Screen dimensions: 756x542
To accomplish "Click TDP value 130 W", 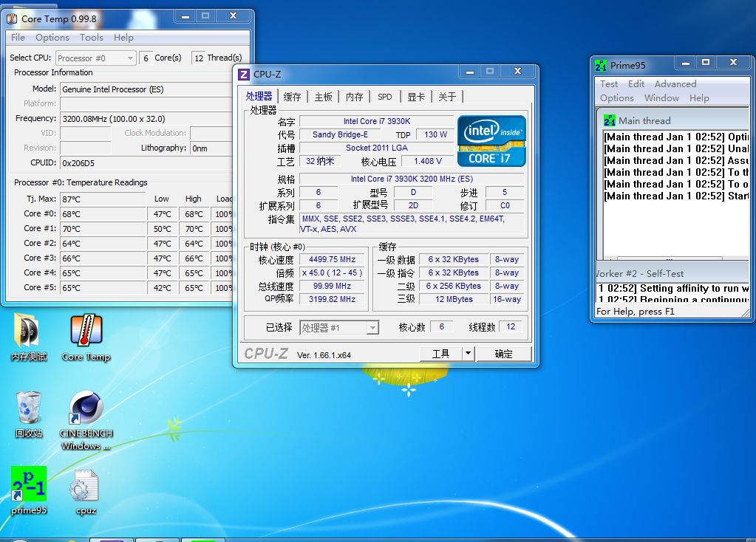I will point(435,134).
